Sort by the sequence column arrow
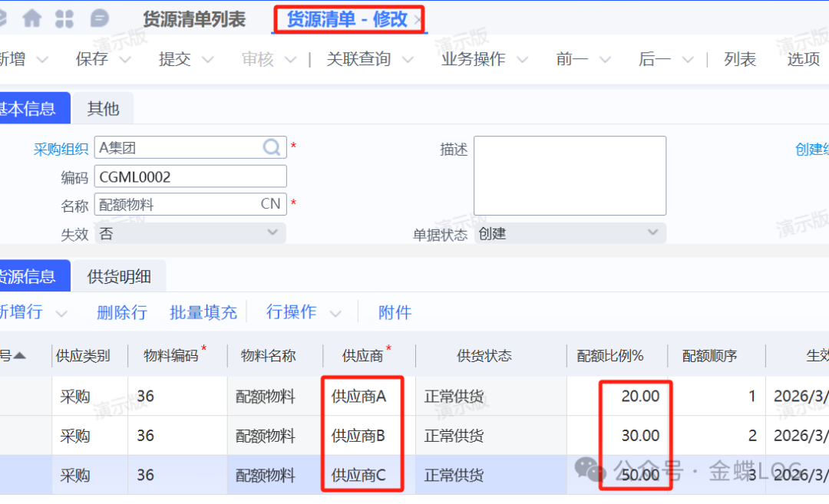Viewport: 829px width, 504px height. (x=19, y=355)
